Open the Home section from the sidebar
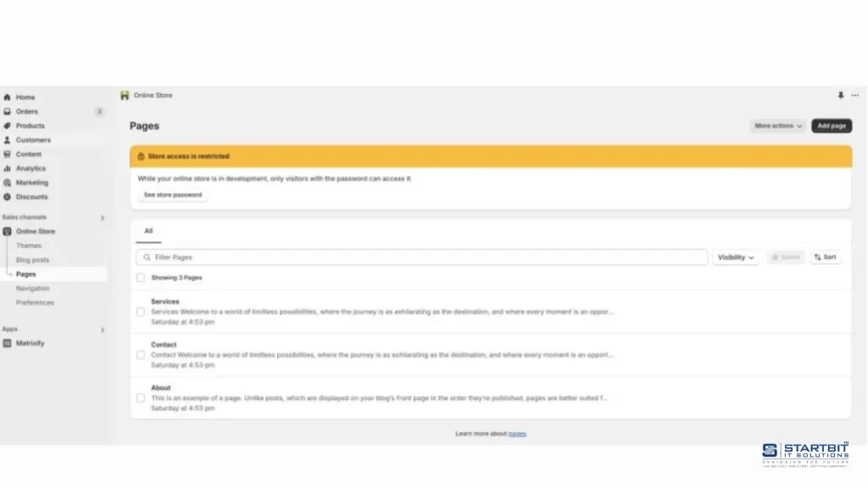Viewport: 868px width, 488px height. 25,97
